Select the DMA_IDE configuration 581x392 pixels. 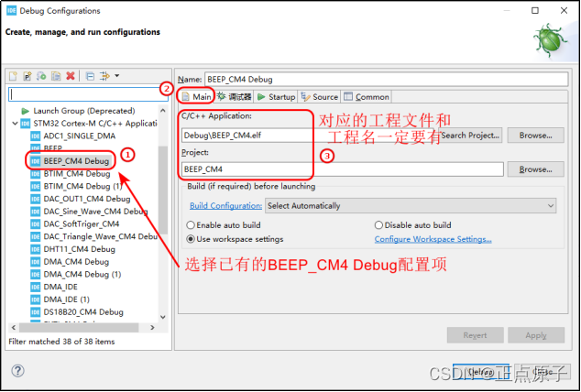60,287
